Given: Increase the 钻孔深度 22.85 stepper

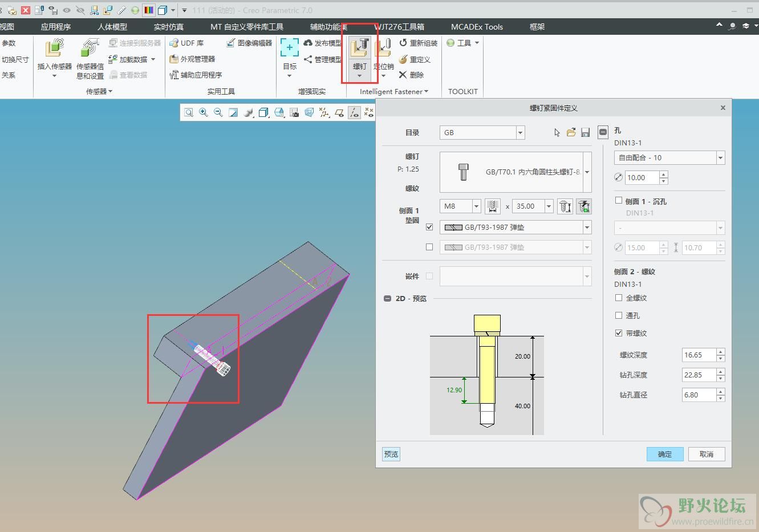Looking at the screenshot, I should pos(721,372).
